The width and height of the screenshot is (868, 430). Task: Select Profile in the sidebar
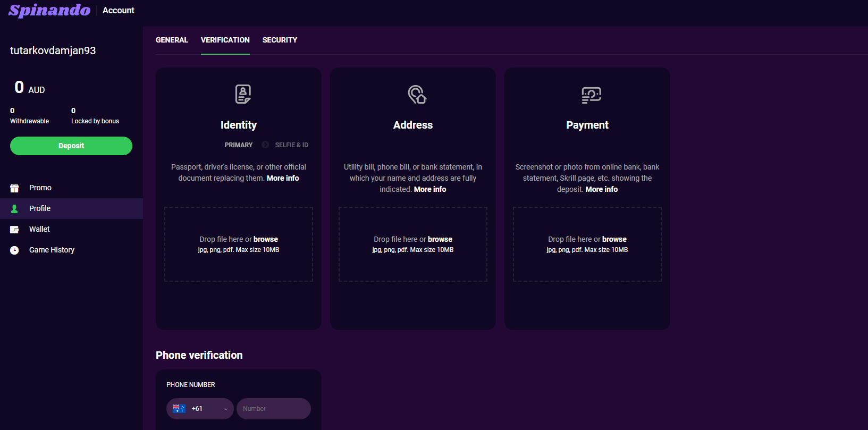pos(71,208)
